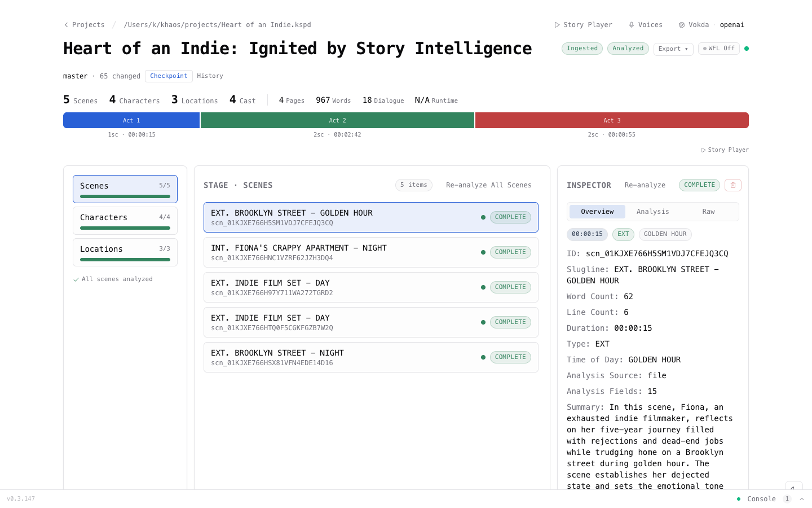Toggle the Analyzed status badge
812x508 pixels.
(x=628, y=48)
